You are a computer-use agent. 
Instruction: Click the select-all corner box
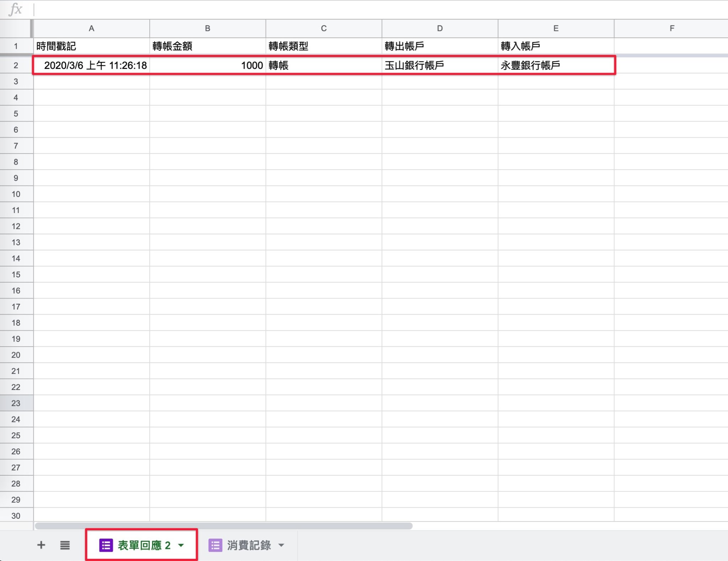pyautogui.click(x=16, y=28)
